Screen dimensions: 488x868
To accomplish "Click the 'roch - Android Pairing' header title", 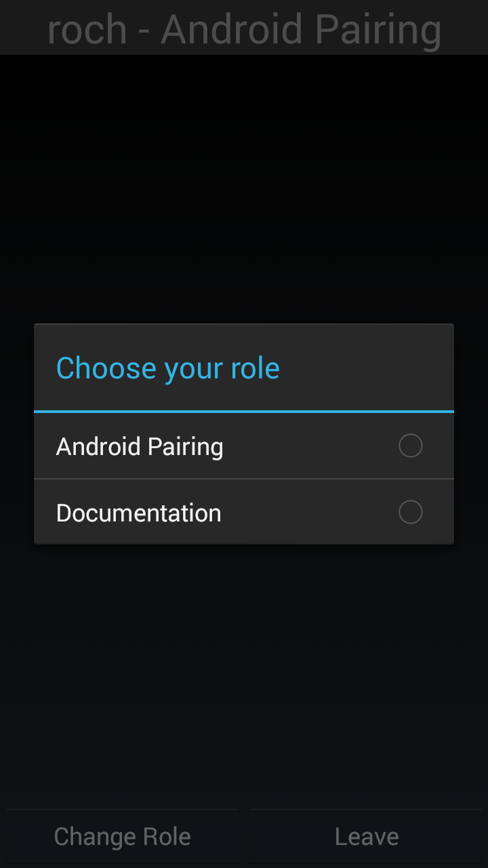I will pos(244,28).
